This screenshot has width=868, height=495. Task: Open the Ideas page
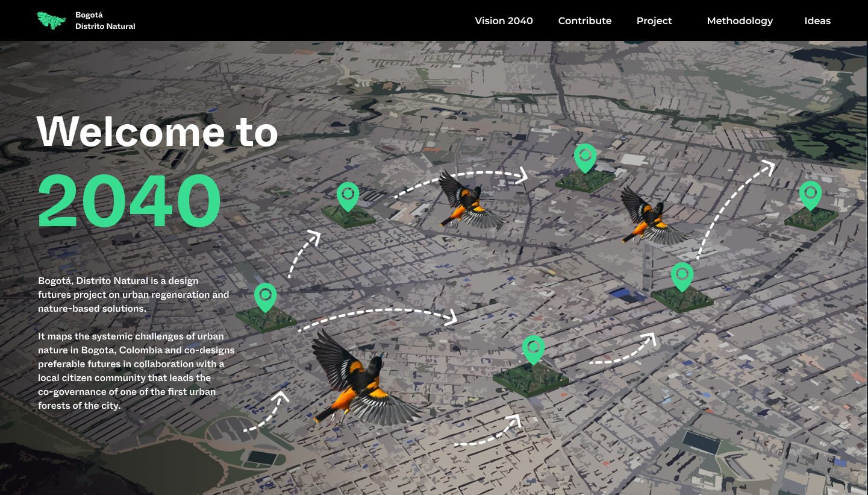pos(817,20)
